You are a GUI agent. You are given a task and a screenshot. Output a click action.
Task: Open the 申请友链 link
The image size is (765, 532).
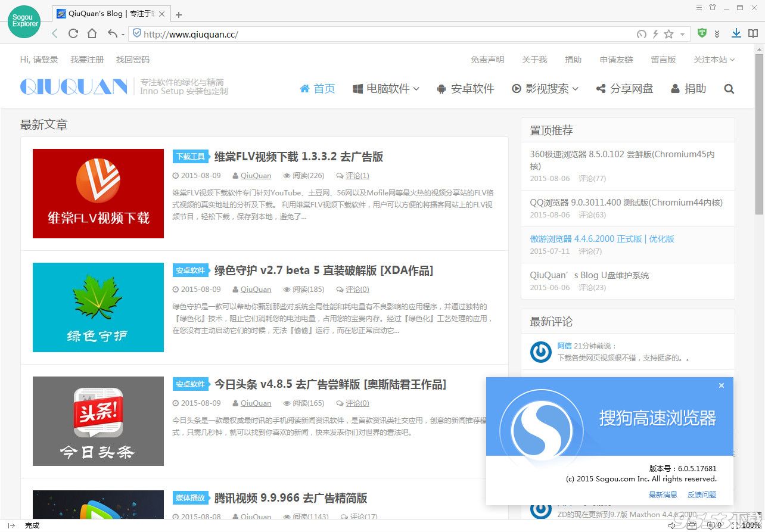(617, 60)
